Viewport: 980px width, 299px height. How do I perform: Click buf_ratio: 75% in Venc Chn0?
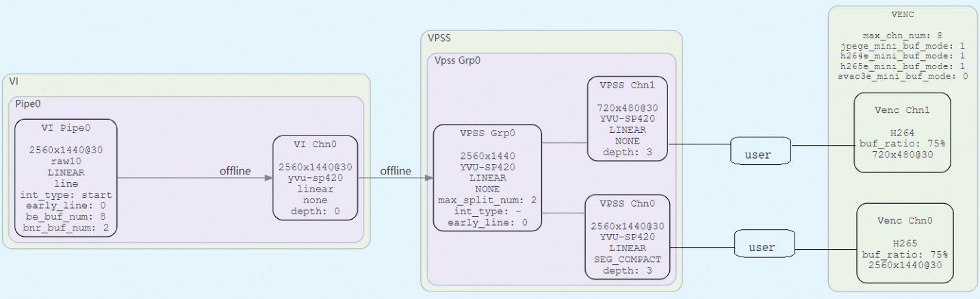click(904, 254)
